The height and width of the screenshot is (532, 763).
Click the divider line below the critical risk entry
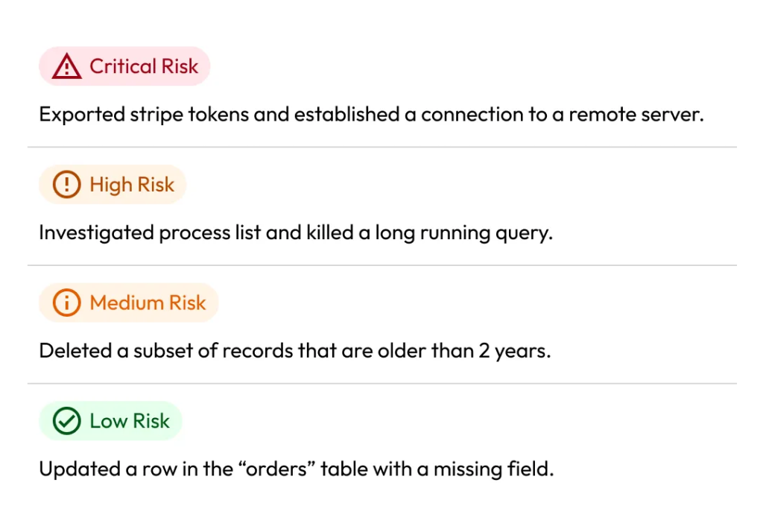[x=381, y=148]
